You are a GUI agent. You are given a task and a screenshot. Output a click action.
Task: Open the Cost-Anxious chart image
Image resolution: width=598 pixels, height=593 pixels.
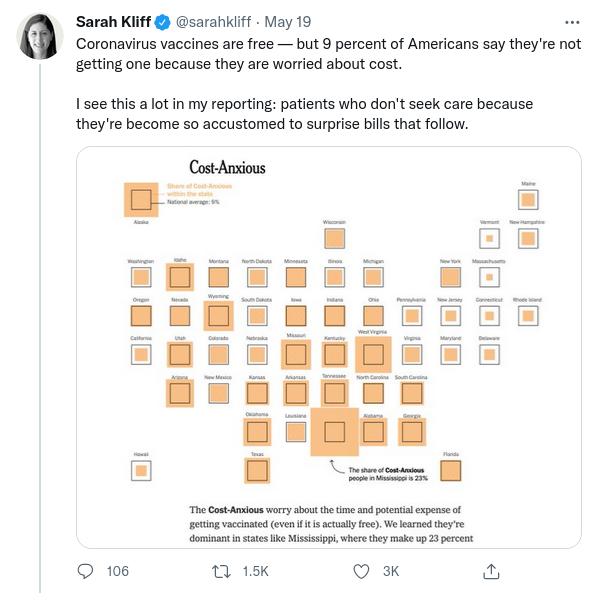329,347
